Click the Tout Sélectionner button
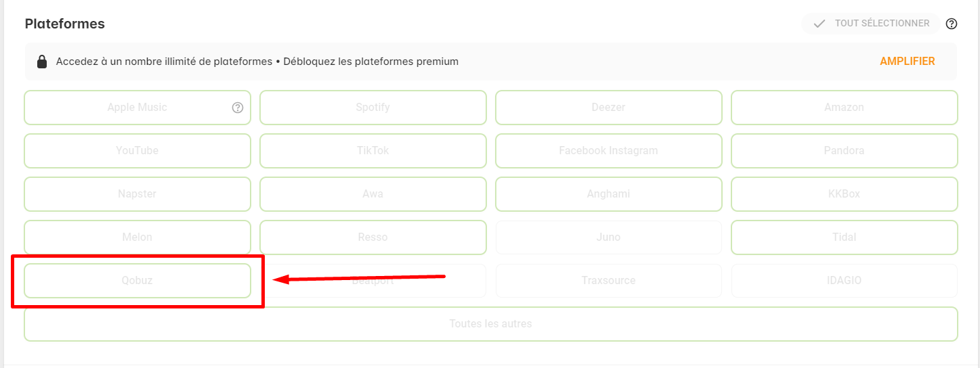The height and width of the screenshot is (368, 980). pyautogui.click(x=871, y=24)
